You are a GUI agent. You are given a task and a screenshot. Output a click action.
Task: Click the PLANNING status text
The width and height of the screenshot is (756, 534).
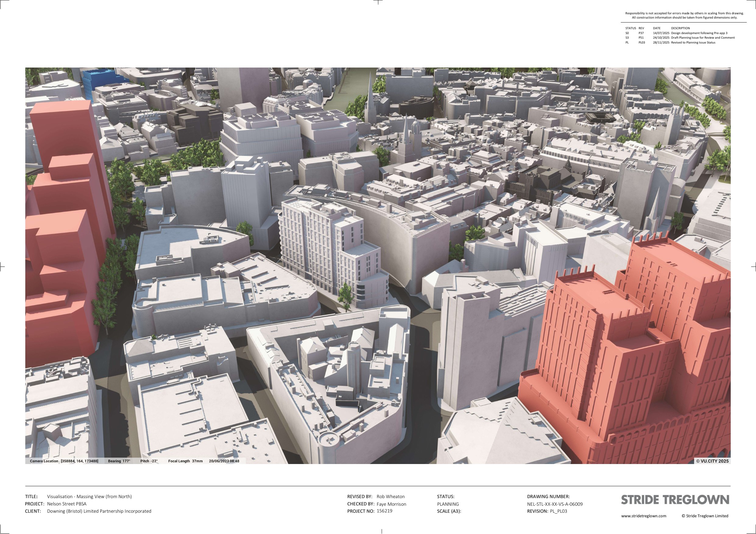click(x=448, y=504)
